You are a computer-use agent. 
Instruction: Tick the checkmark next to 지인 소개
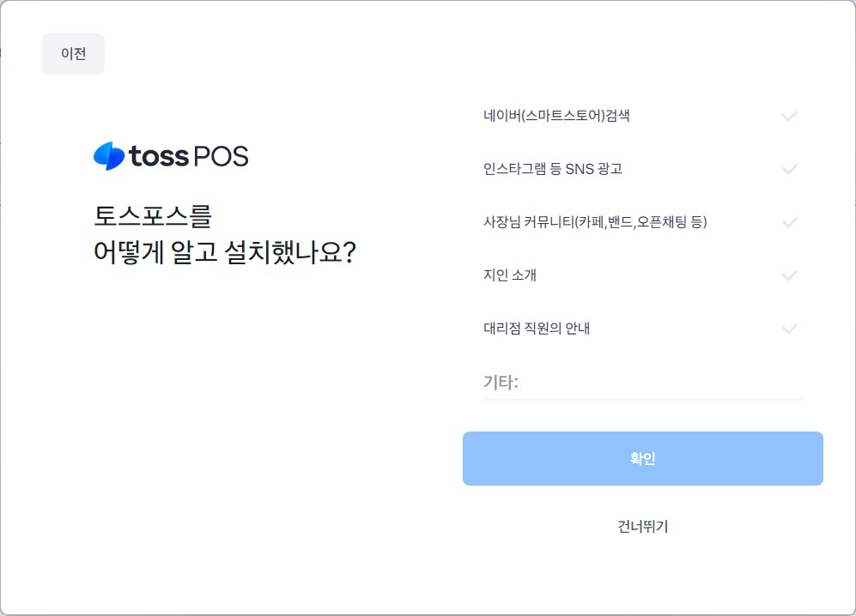[790, 275]
